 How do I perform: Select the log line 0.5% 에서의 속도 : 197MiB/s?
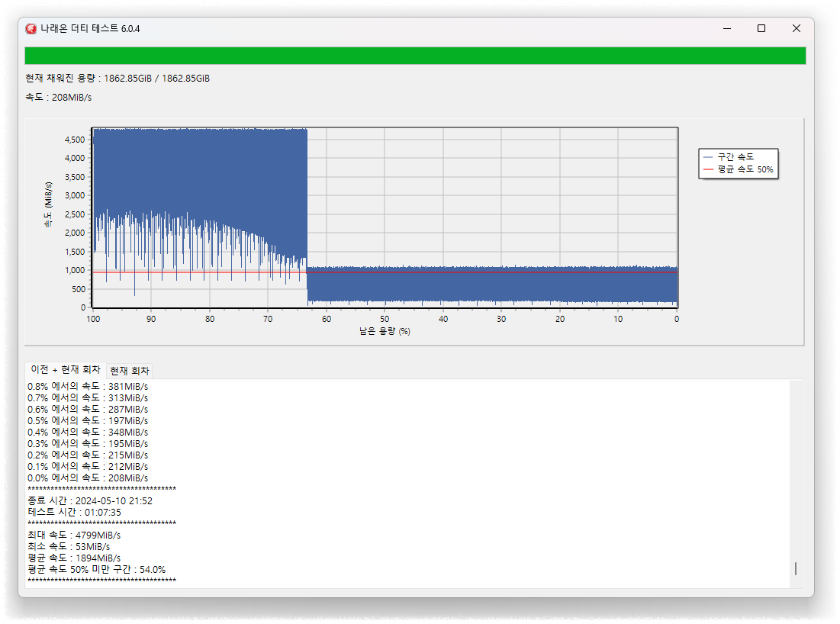click(x=88, y=421)
